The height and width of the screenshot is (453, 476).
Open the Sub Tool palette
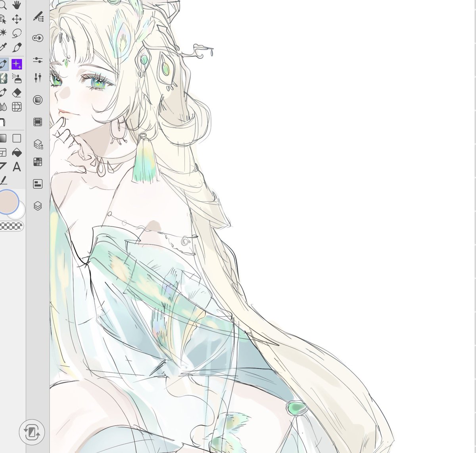[x=38, y=17]
